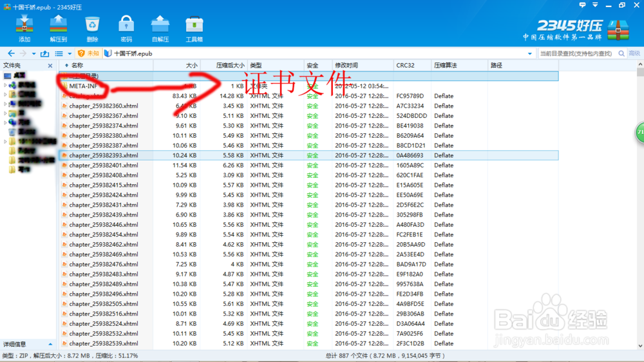This screenshot has width=644, height=362.
Task: Click the 路径 column header
Action: click(x=523, y=65)
